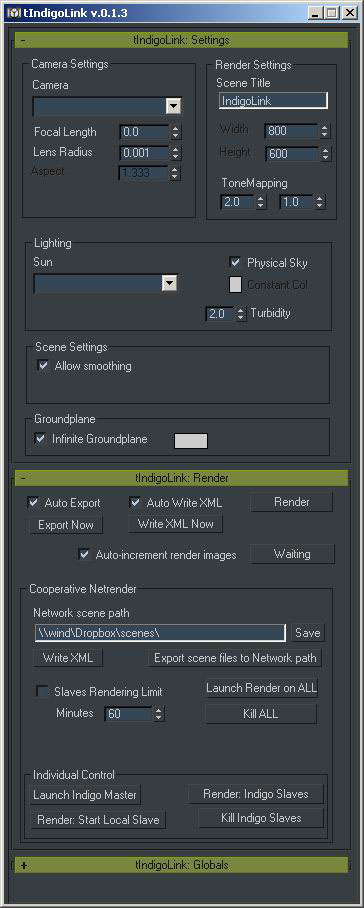Open the Camera dropdown list
Screen dimensions: 364x908
click(173, 106)
